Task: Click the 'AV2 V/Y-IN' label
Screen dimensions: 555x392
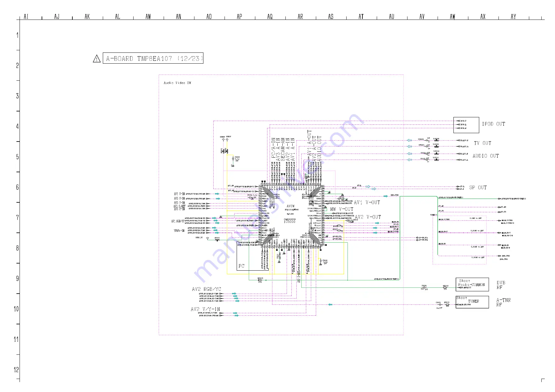Action: (205, 309)
